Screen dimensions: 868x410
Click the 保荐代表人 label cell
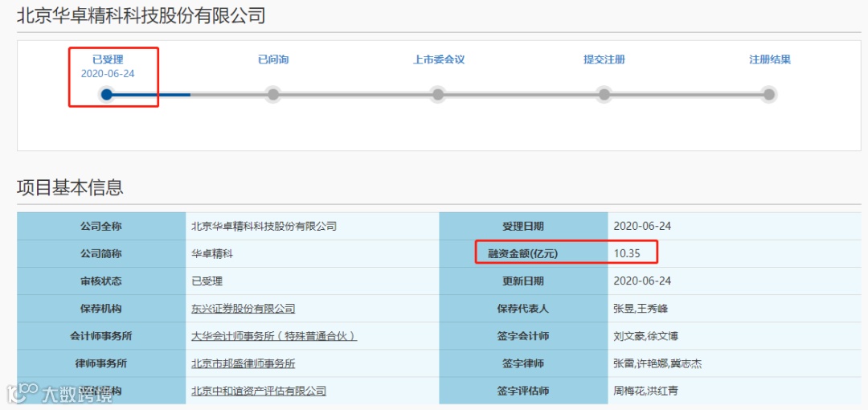pos(523,309)
